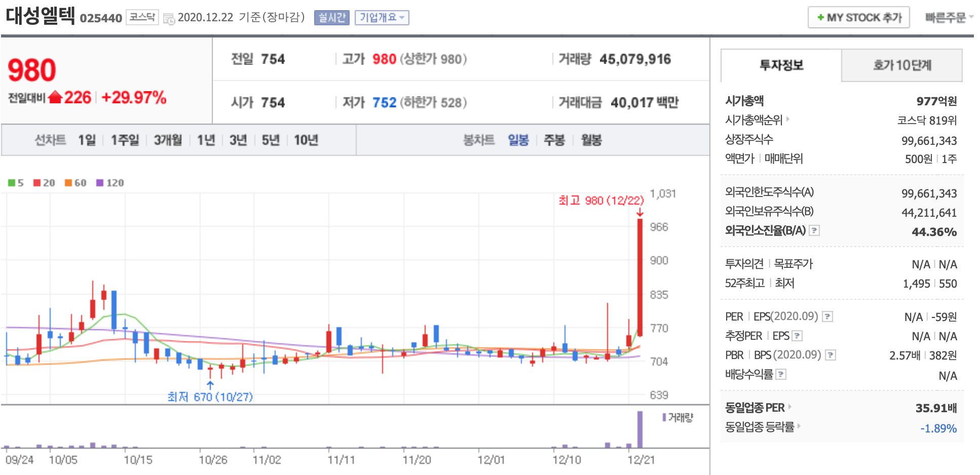Viewport: 980px width, 475px height.
Task: Click the 실시간 button
Action: (332, 18)
